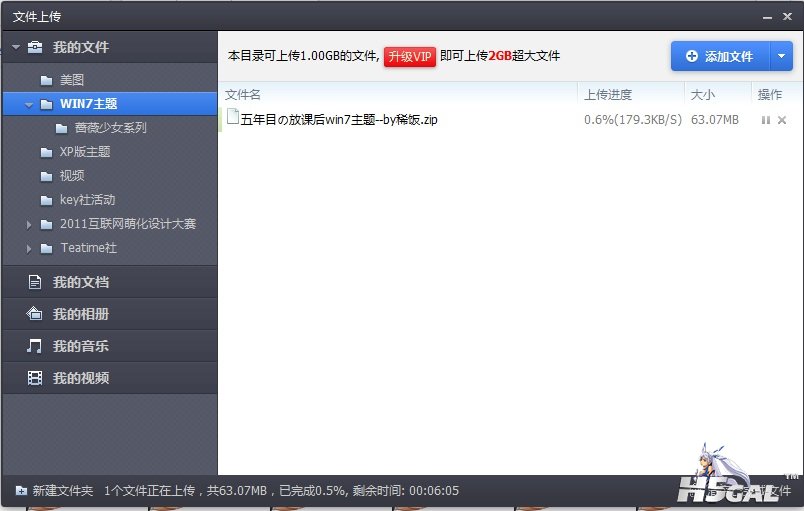Expand the 2011互联网萌化设计大赛 folder
804x511 pixels.
[x=29, y=224]
